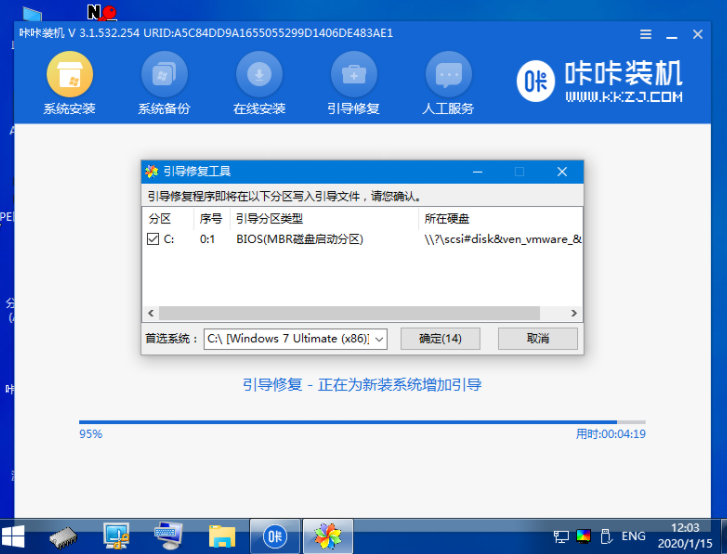The image size is (727, 554).
Task: Click the 分区 column header
Action: [x=160, y=219]
